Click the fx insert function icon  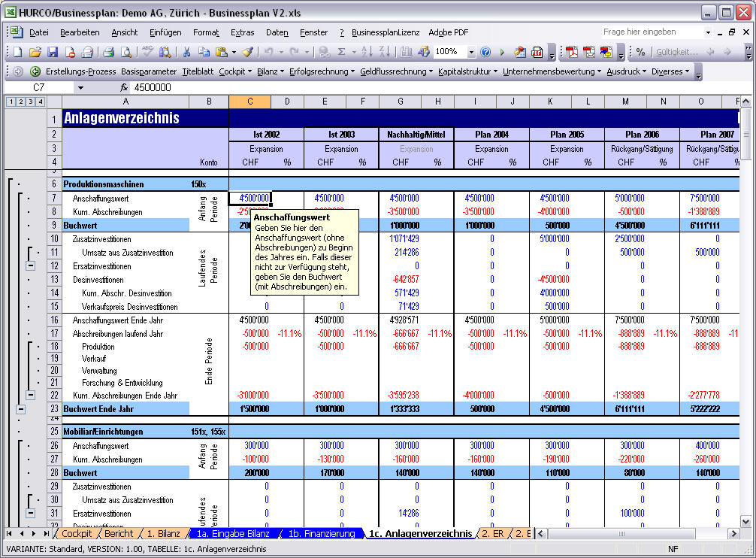[124, 87]
